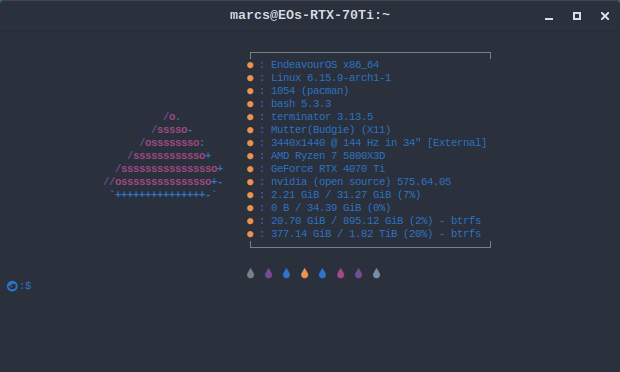This screenshot has height=372, width=620.
Task: Click the 1054 (pacman) packages text
Action: pyautogui.click(x=310, y=91)
